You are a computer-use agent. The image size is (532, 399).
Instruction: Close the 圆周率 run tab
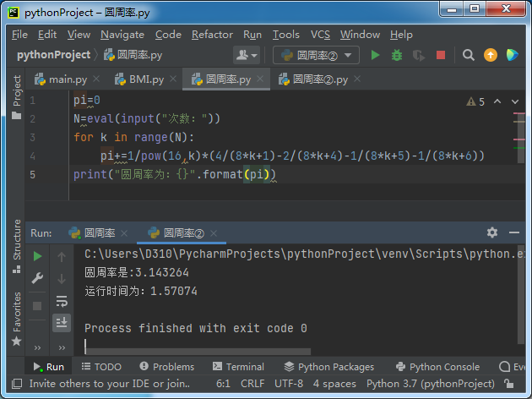click(124, 233)
